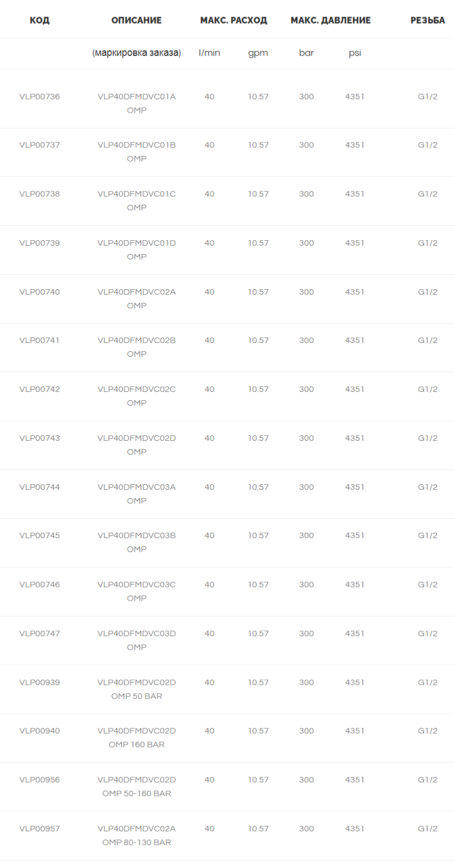This screenshot has height=868, width=454.
Task: Select product code VLP00736
Action: point(40,97)
